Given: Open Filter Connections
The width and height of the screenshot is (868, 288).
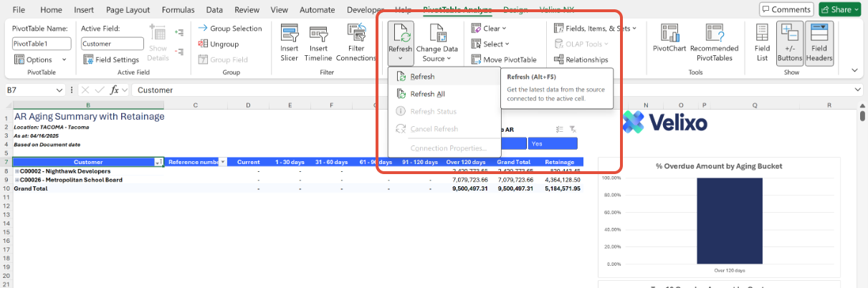Looking at the screenshot, I should pos(356,32).
